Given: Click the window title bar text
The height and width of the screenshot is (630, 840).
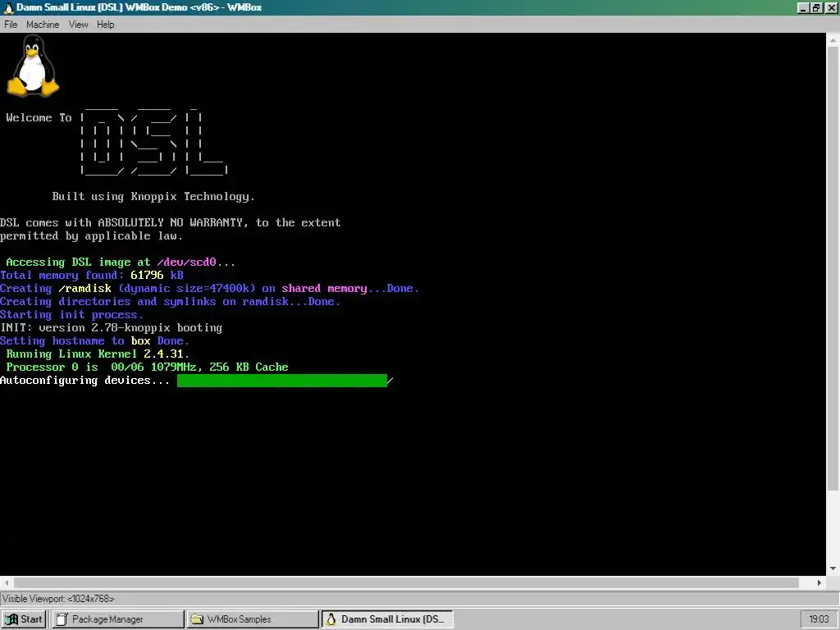Looking at the screenshot, I should pos(139,7).
